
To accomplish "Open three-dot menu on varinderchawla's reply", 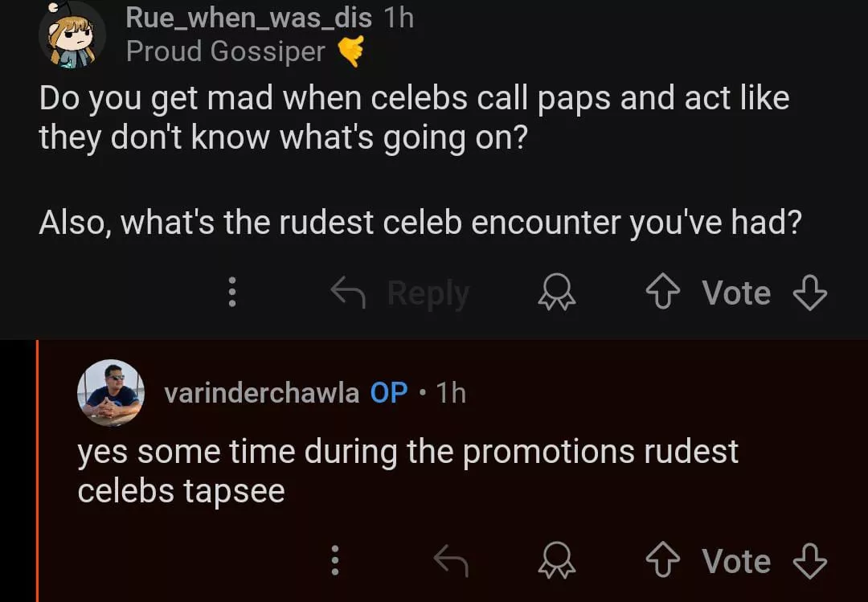I will (x=335, y=561).
